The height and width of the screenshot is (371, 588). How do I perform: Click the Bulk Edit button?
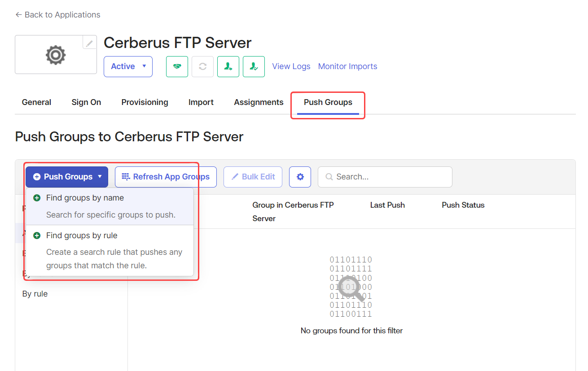point(253,177)
